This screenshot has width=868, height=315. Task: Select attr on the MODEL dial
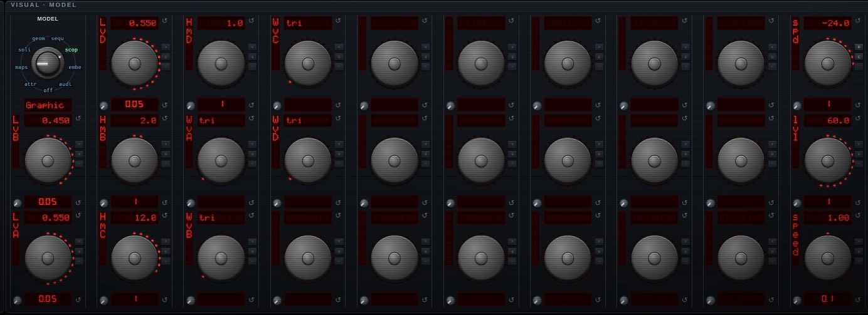(x=31, y=83)
